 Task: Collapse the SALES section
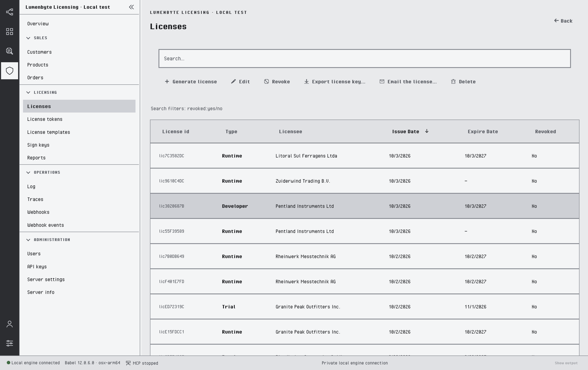pos(28,38)
